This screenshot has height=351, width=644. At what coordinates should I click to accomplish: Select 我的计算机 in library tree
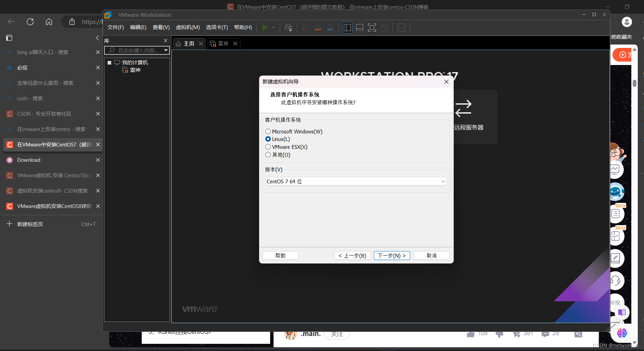point(135,63)
